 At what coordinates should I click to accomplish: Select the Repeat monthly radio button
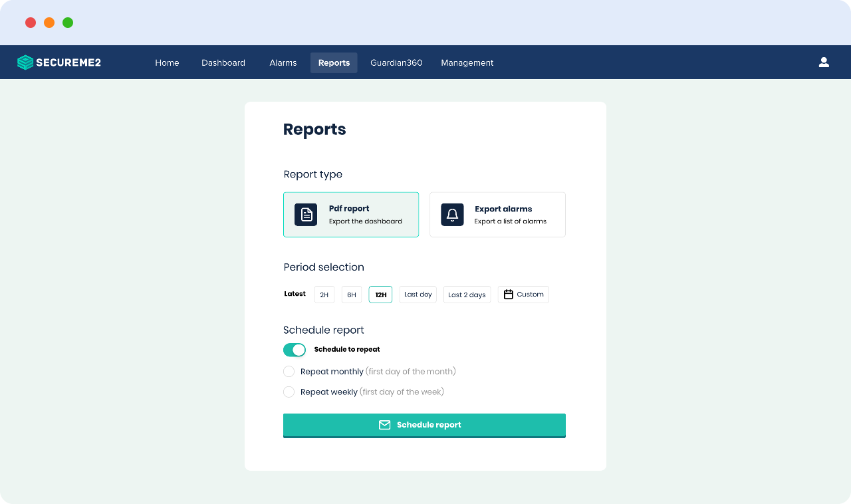coord(289,372)
